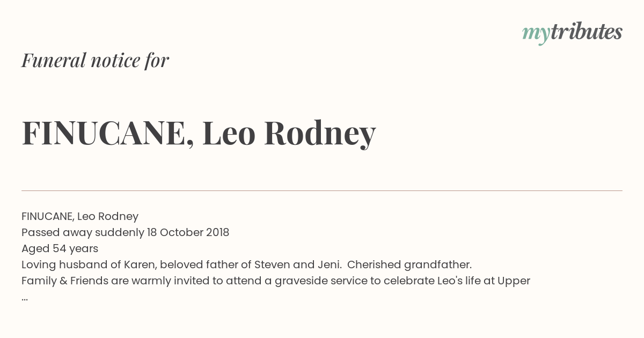Click the large "FINUCANE, Leo Rodney" title

point(199,133)
